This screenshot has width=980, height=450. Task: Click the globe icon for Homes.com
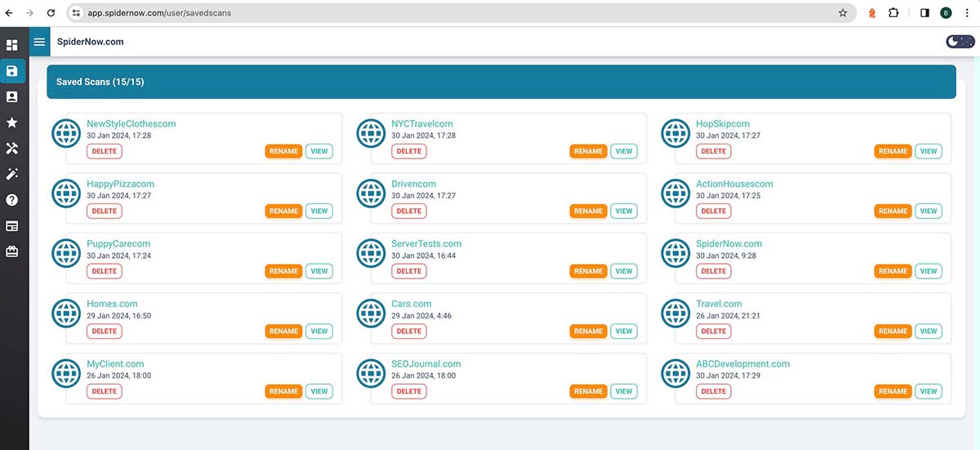pos(66,313)
